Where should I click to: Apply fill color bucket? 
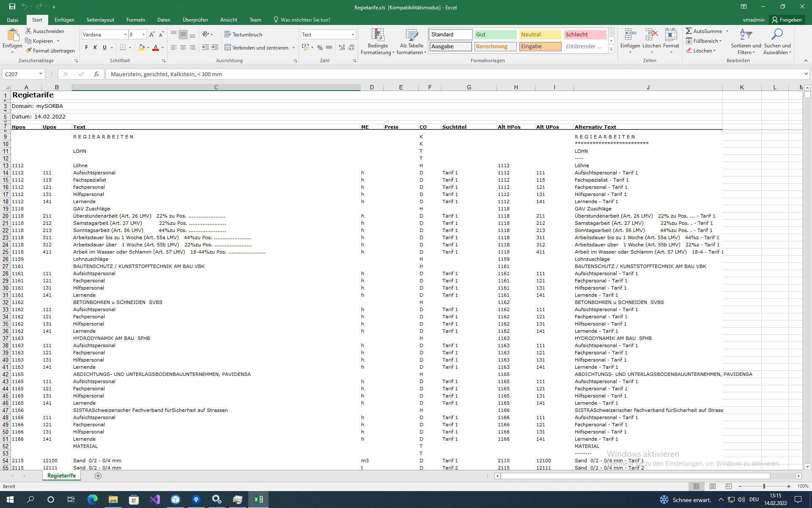pyautogui.click(x=141, y=47)
